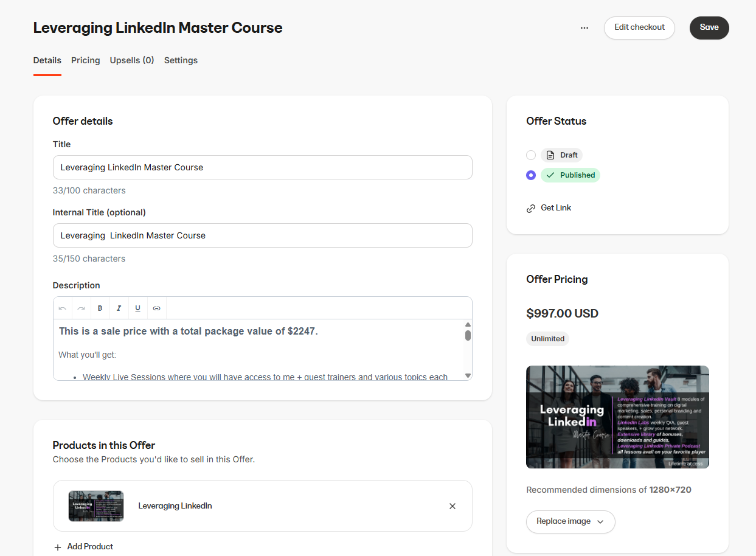Click the redo icon in description editor
The image size is (756, 556).
pos(81,308)
